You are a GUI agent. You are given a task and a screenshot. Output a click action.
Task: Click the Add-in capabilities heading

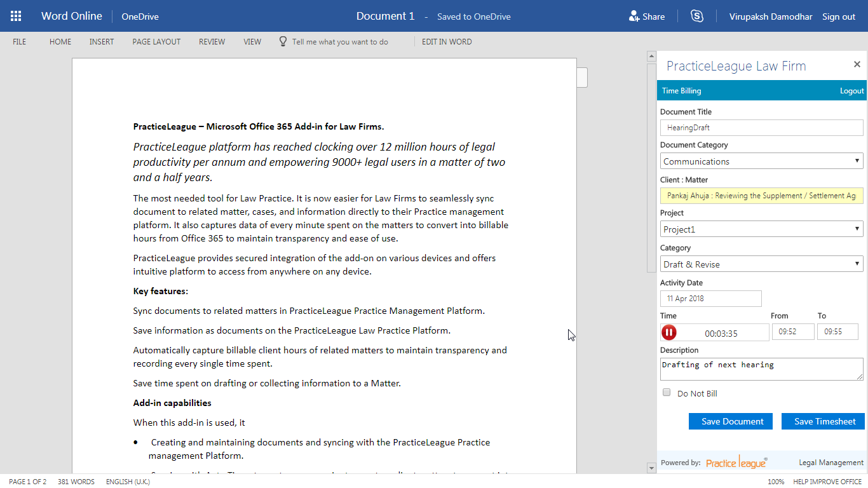pos(172,403)
